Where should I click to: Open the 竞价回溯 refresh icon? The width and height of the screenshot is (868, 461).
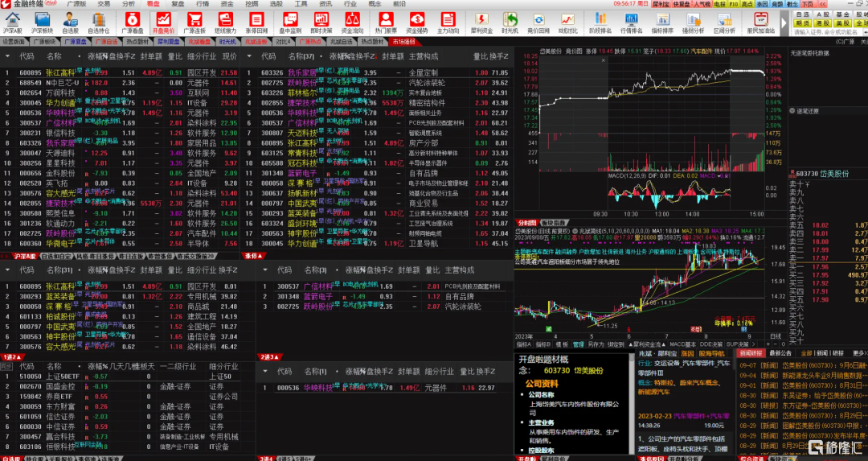pyautogui.click(x=538, y=21)
